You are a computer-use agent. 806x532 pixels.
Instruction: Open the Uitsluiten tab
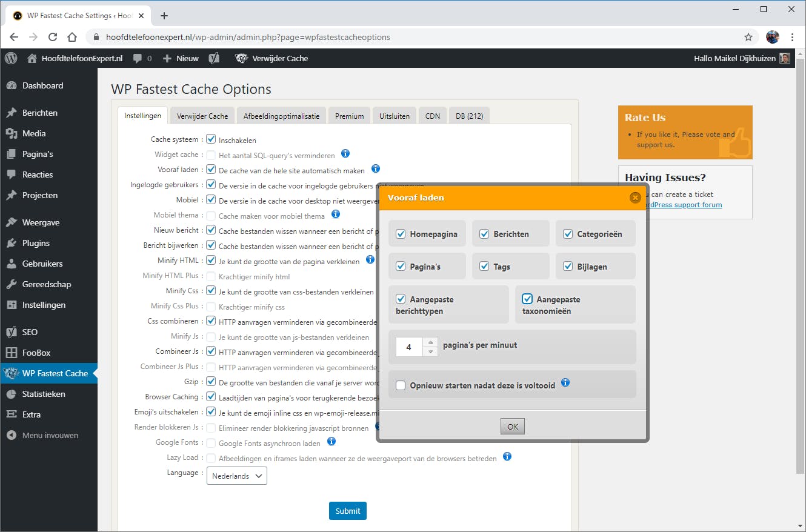pos(395,116)
